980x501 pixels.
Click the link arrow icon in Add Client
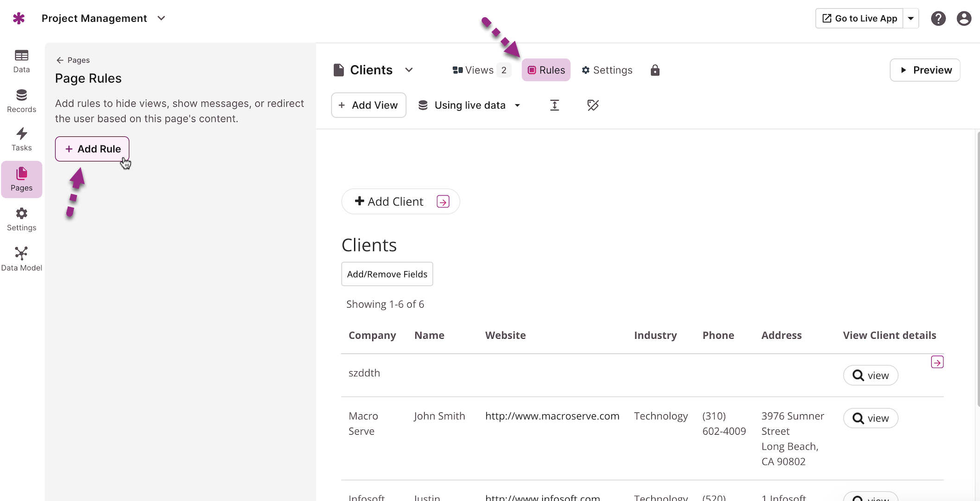coord(443,202)
